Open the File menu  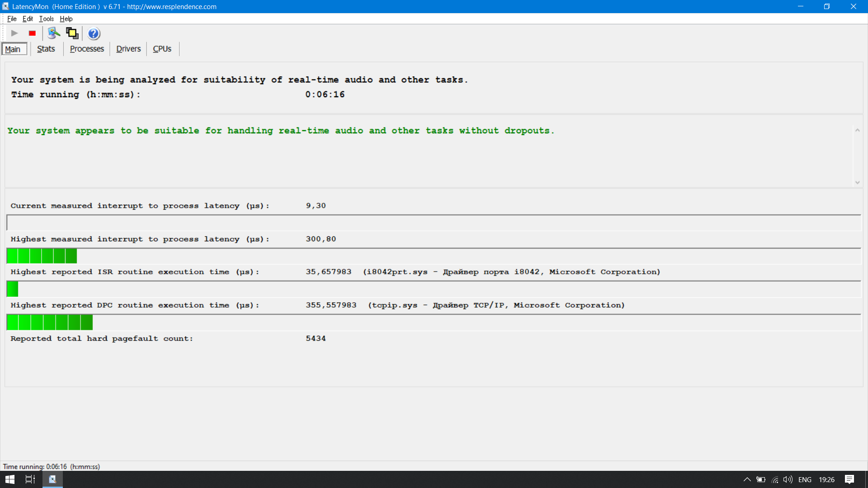click(x=12, y=19)
